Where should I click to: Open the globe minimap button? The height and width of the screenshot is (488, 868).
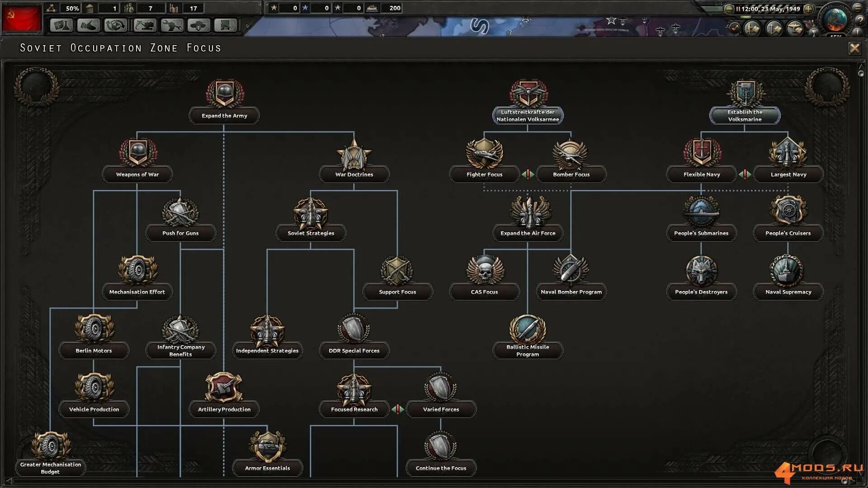click(835, 19)
